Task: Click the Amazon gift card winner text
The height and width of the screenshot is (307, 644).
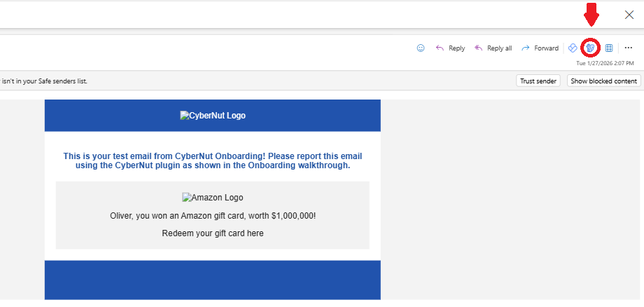Action: (213, 215)
